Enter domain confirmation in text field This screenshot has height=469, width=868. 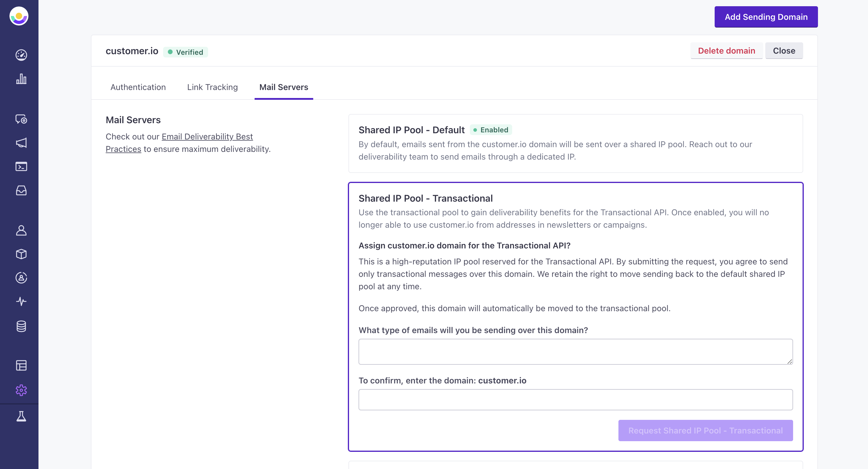576,400
